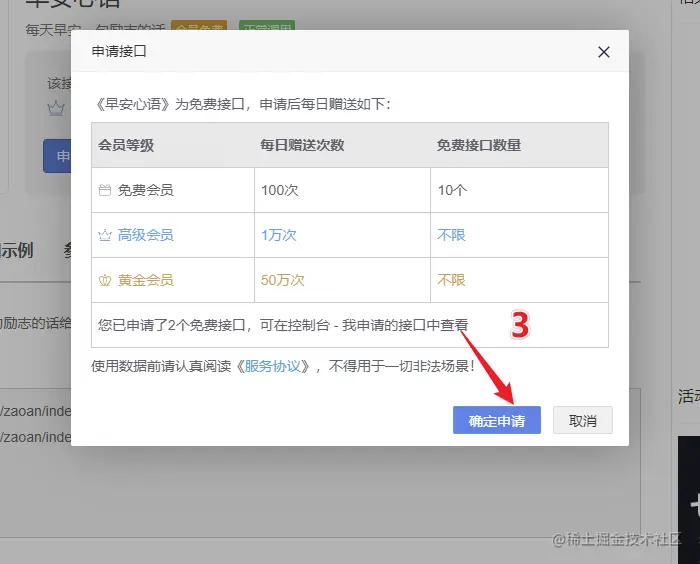The height and width of the screenshot is (564, 700).
Task: Click the 《早安心语》为免费接口 intro text
Action: point(242,104)
